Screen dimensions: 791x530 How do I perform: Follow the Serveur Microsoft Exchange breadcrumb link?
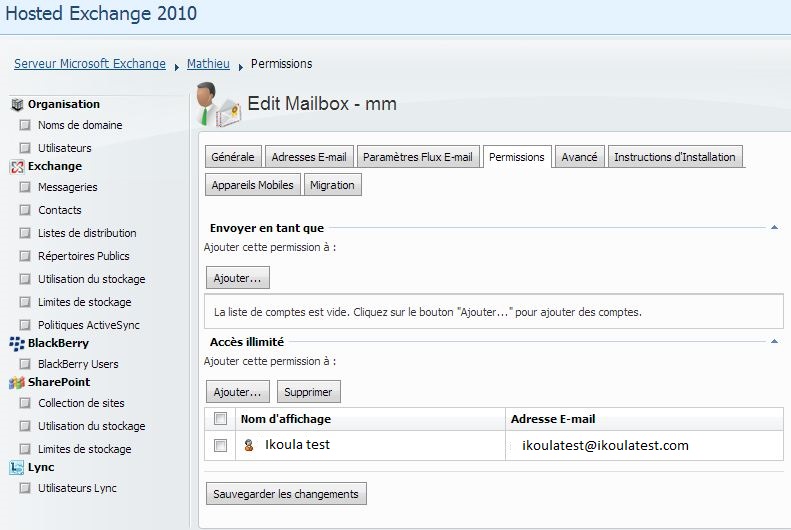pos(90,64)
